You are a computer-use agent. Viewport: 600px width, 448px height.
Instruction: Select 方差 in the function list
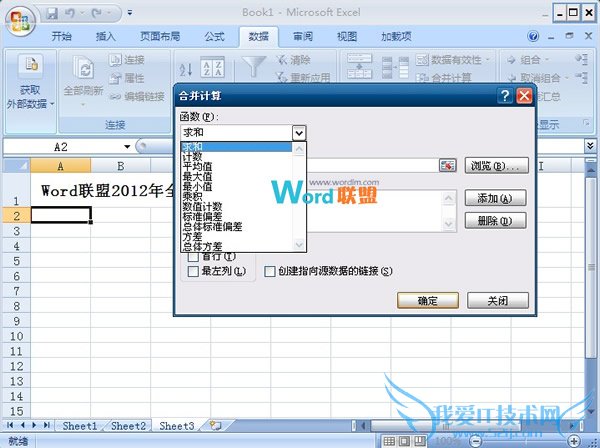click(x=236, y=236)
